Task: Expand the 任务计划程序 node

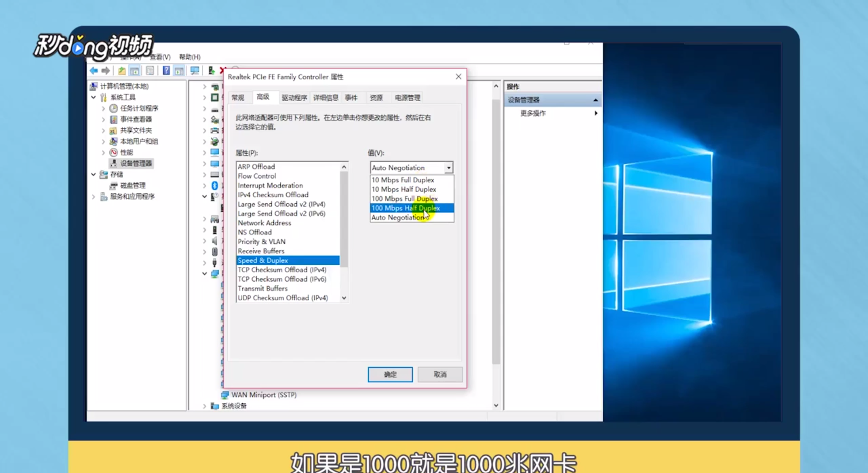Action: coord(104,108)
